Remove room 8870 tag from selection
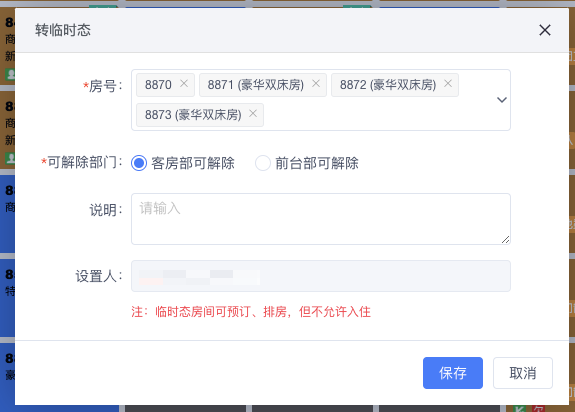 click(184, 84)
